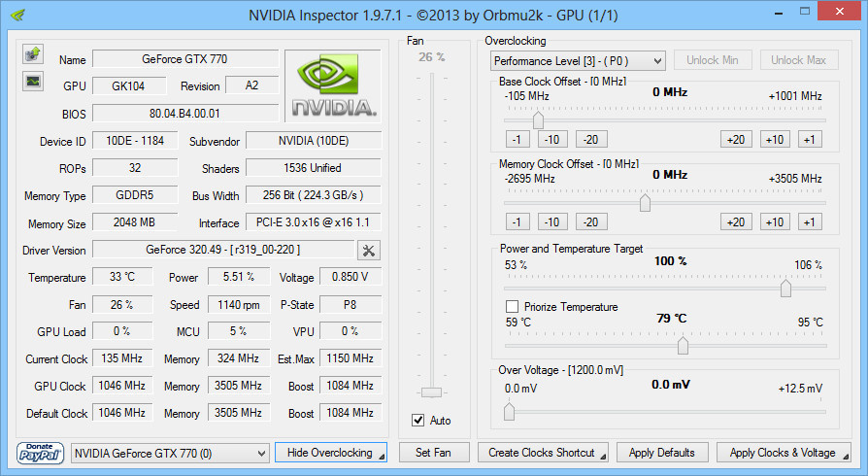The image size is (868, 476).
Task: Click the ROPs value 32
Action: coord(135,168)
